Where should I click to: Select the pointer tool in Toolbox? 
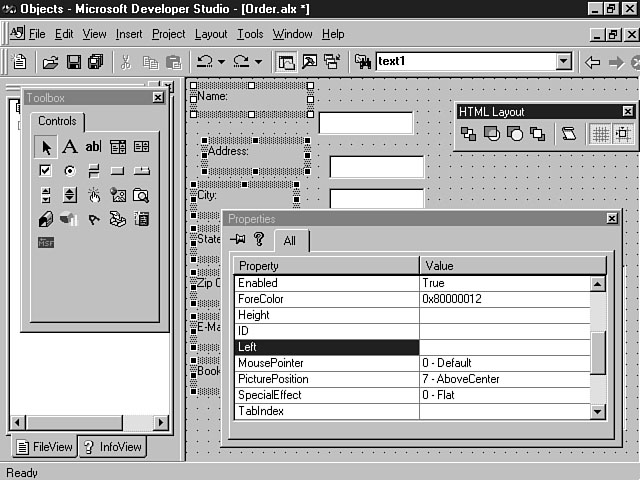pyautogui.click(x=45, y=147)
